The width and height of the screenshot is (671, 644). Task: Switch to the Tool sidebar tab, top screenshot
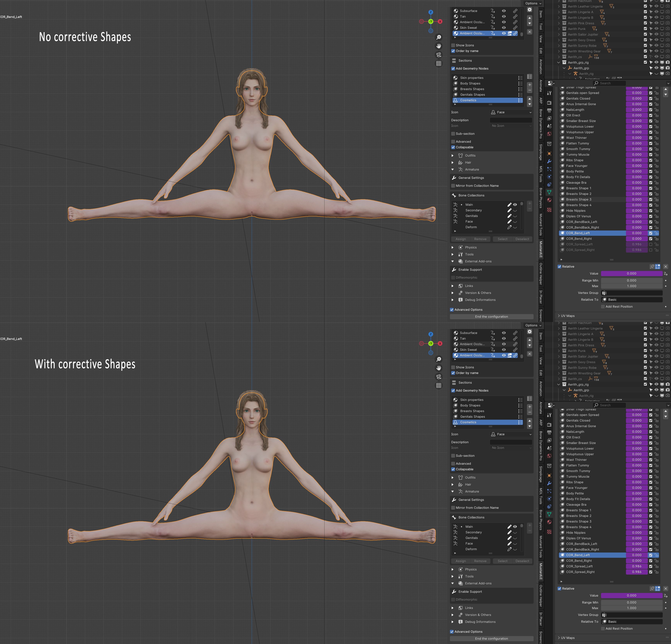(541, 26)
